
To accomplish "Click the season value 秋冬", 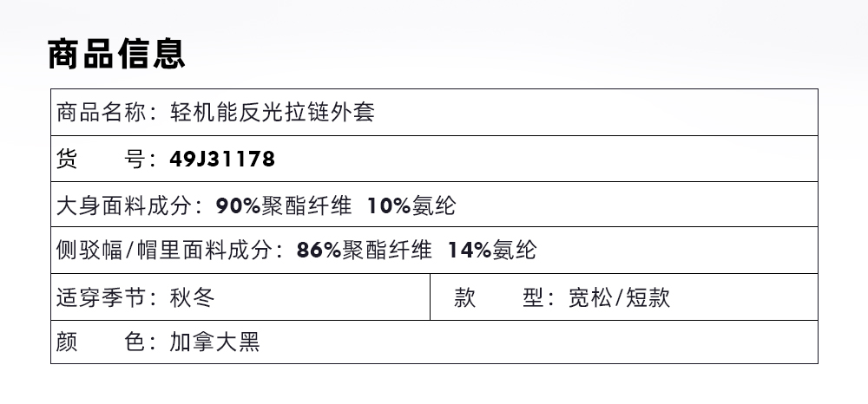I will (x=192, y=298).
